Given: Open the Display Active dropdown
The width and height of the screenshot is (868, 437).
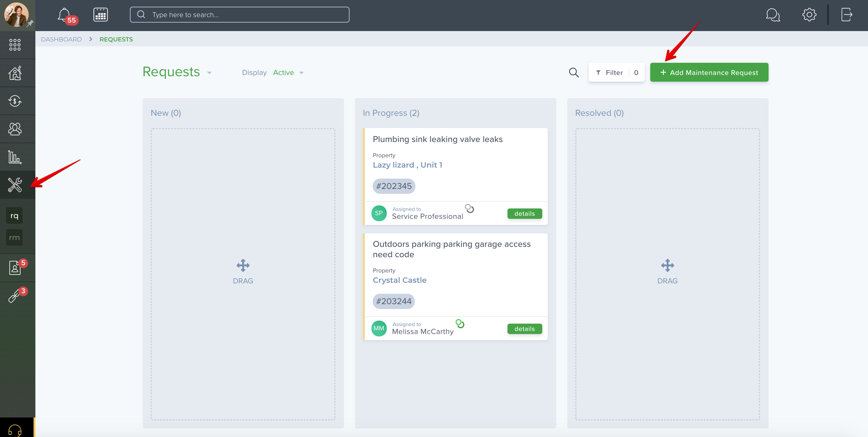Looking at the screenshot, I should (289, 73).
